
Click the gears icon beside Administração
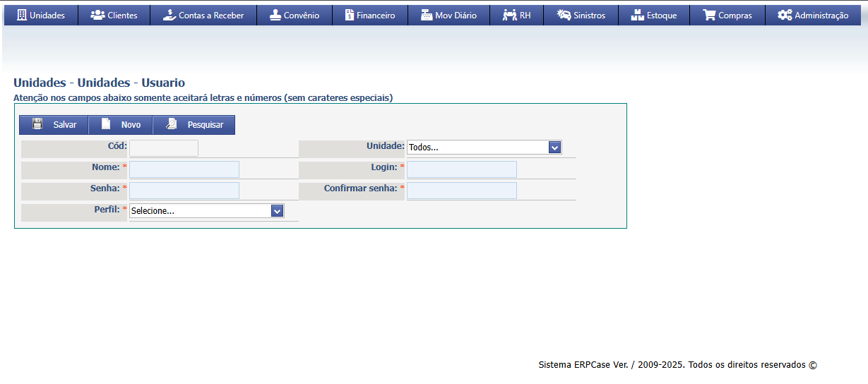785,15
